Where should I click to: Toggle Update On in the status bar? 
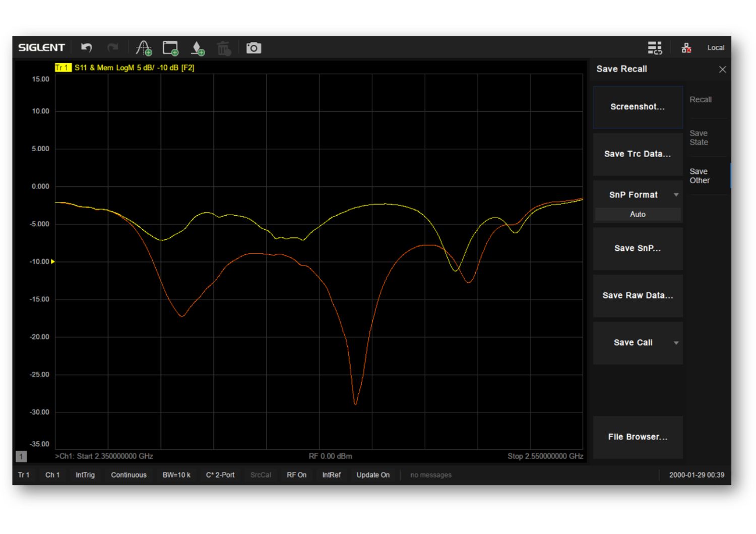[373, 475]
